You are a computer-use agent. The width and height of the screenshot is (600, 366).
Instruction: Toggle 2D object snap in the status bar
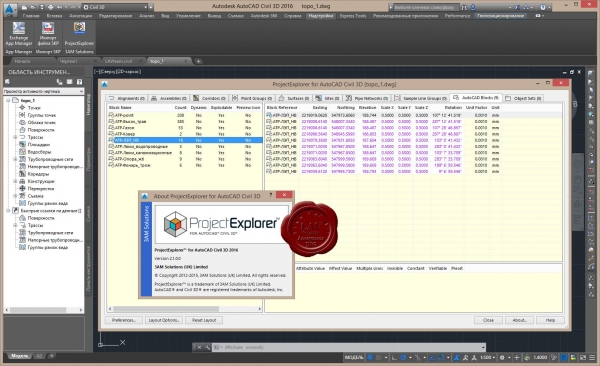coord(441,358)
